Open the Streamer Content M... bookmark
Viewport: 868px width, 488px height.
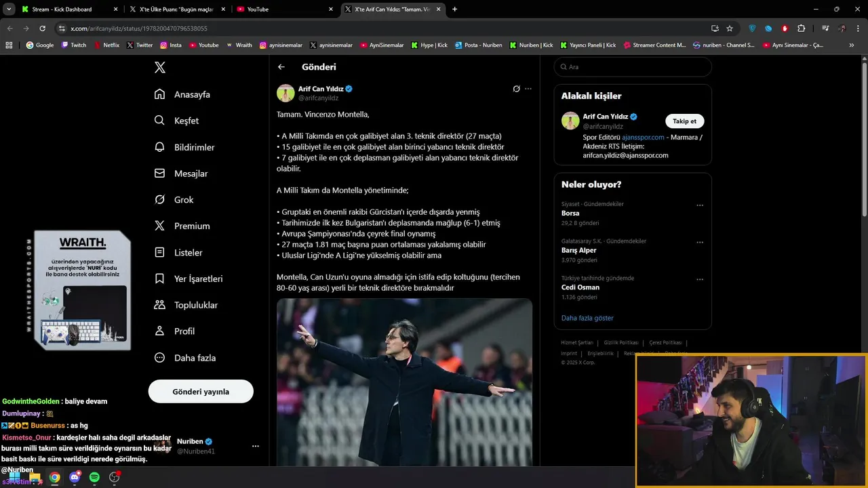[654, 45]
